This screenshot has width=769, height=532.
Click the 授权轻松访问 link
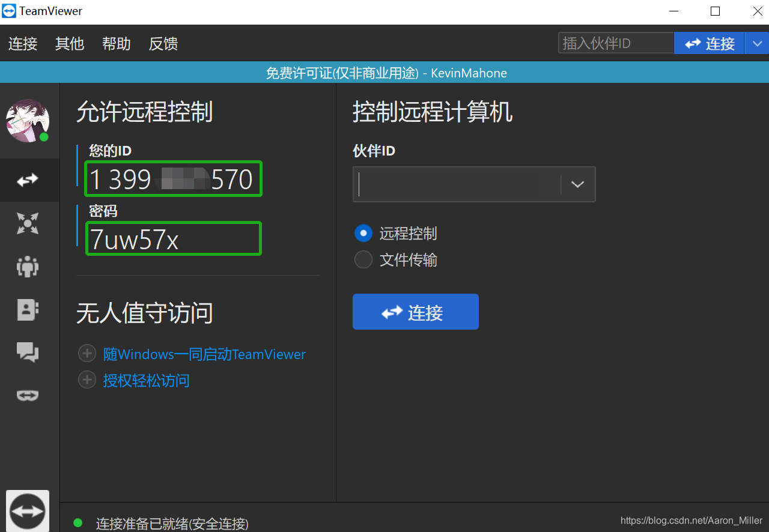[147, 380]
